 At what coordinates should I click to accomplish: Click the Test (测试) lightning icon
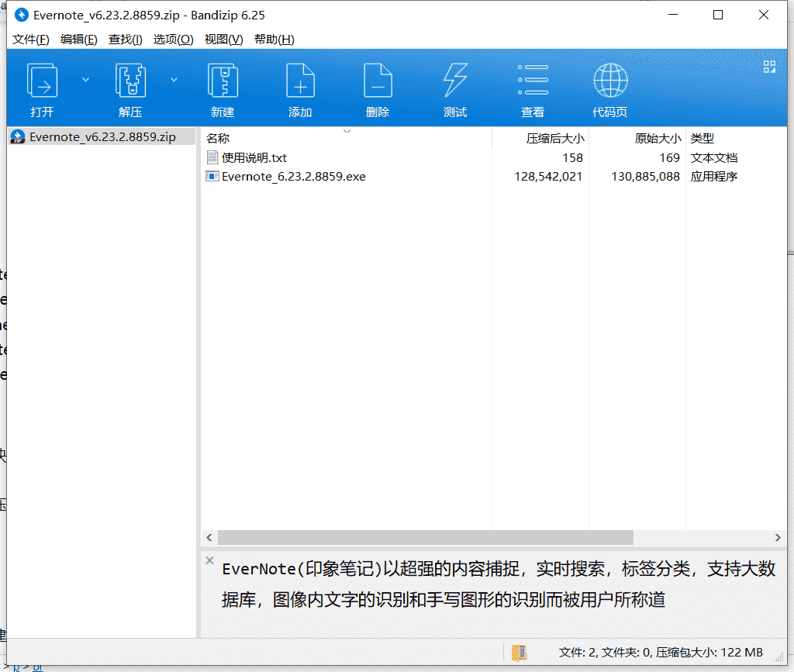455,81
